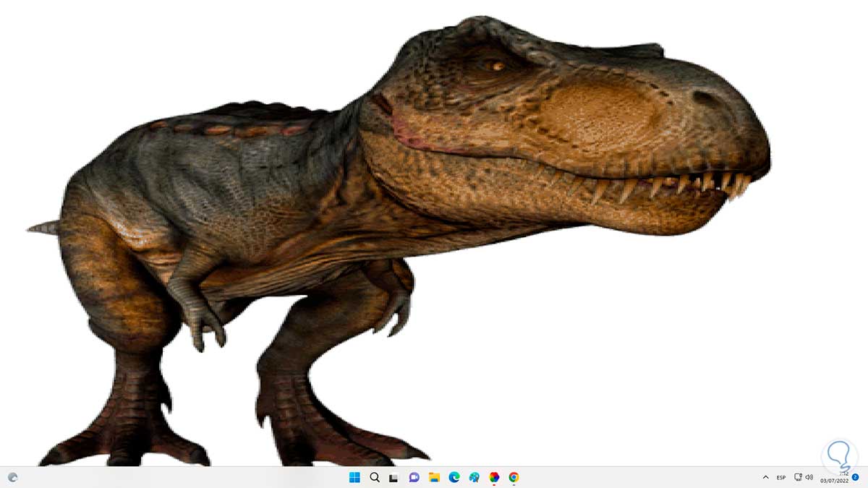
Task: Open the Windows Start menu
Action: tap(354, 477)
